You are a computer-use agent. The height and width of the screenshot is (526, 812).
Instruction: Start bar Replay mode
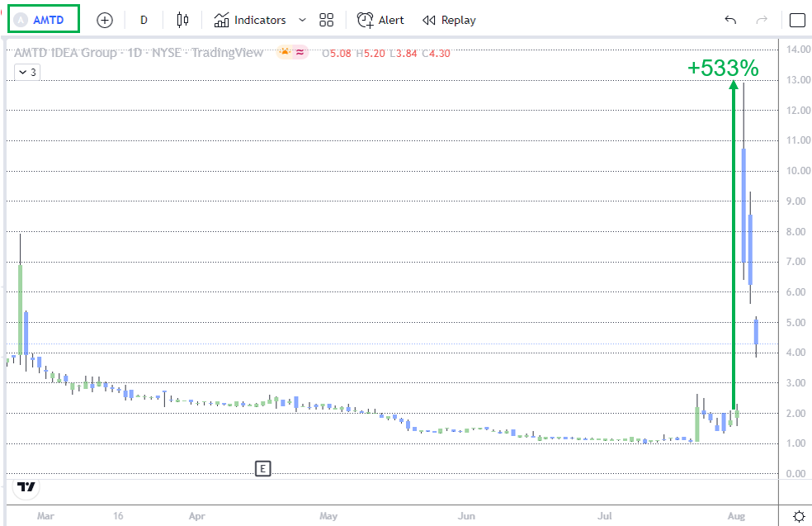point(449,20)
